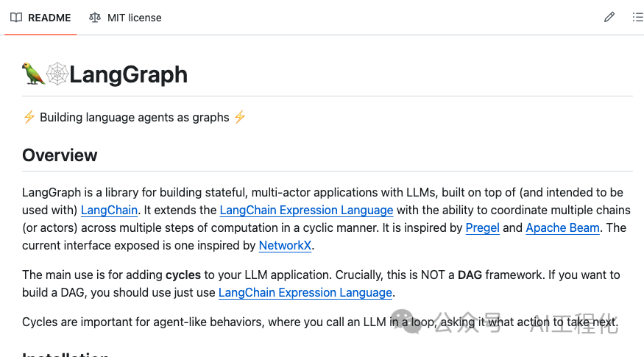
Task: Click the scales icon beside MIT license
Action: pyautogui.click(x=95, y=18)
